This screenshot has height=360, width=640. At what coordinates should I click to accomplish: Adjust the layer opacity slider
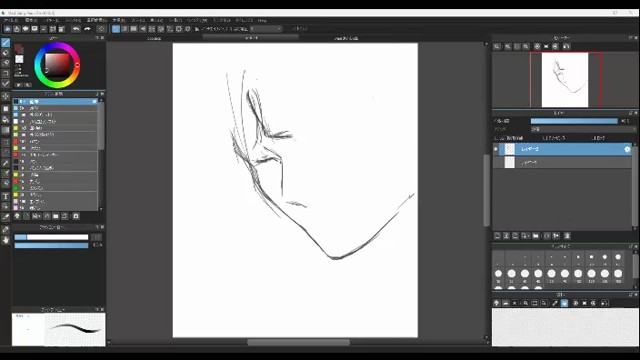tap(574, 121)
